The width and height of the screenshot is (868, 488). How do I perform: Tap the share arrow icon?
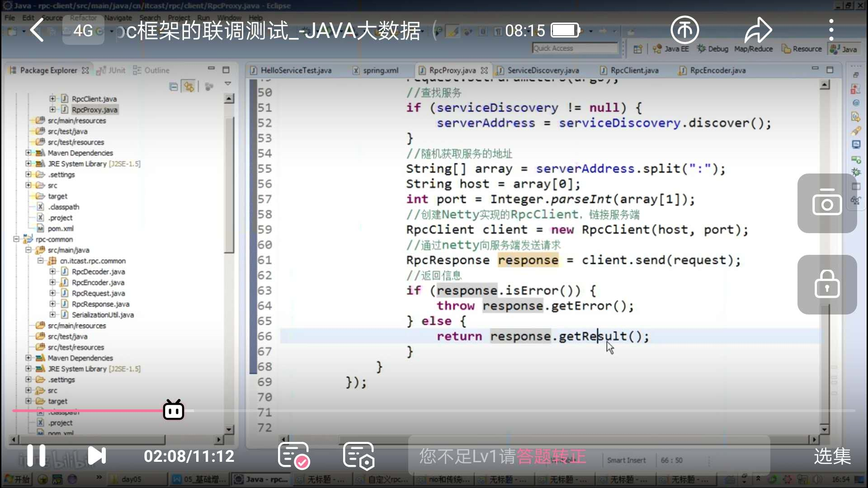coord(758,30)
